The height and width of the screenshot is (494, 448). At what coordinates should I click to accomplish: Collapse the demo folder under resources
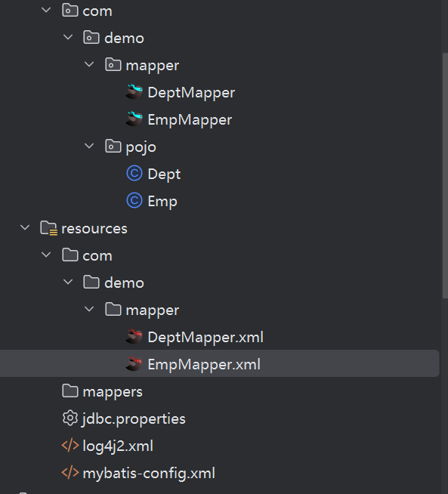pyautogui.click(x=68, y=282)
